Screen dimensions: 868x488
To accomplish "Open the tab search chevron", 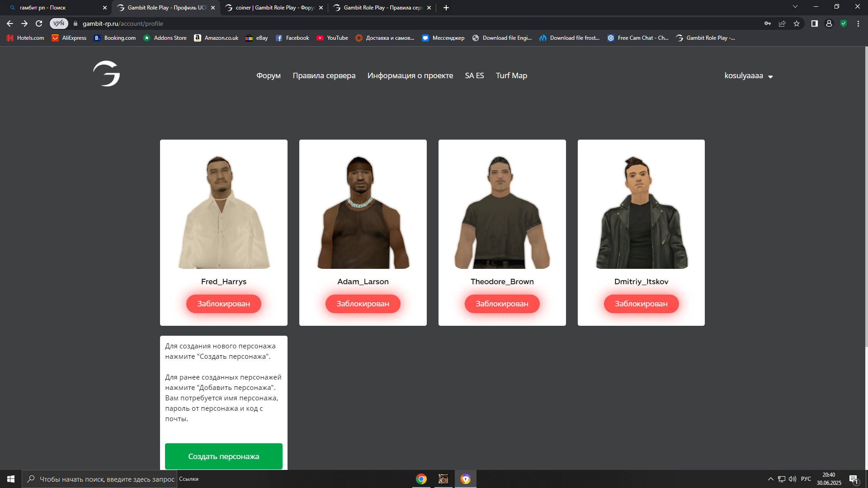I will point(795,7).
